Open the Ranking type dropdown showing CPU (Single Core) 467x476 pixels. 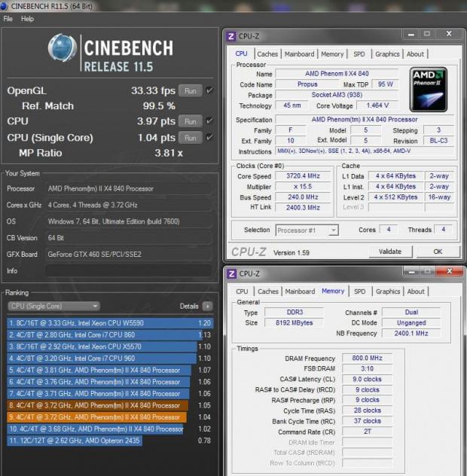point(53,306)
